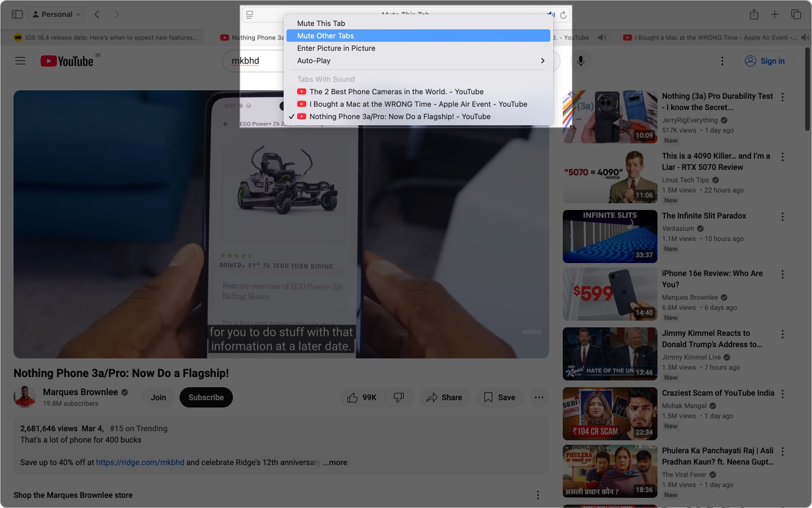812x508 pixels.
Task: Open Marques Brownlee store options menu
Action: coord(538,495)
